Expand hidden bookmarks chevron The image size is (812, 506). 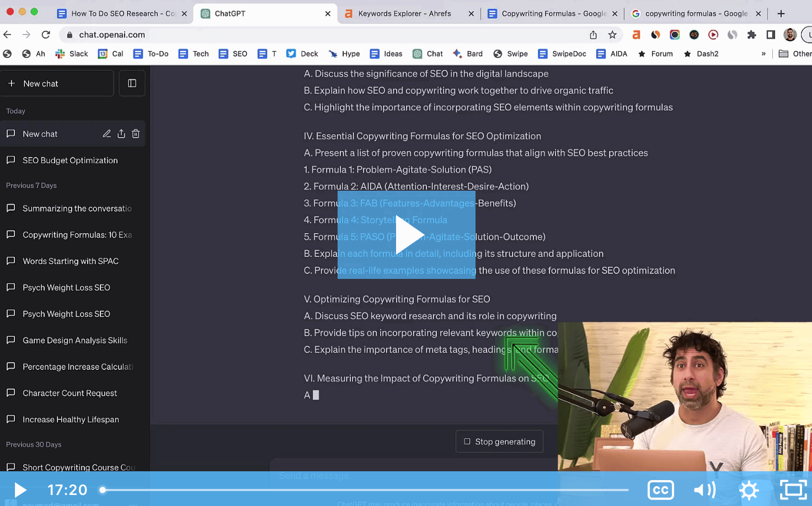pyautogui.click(x=763, y=53)
